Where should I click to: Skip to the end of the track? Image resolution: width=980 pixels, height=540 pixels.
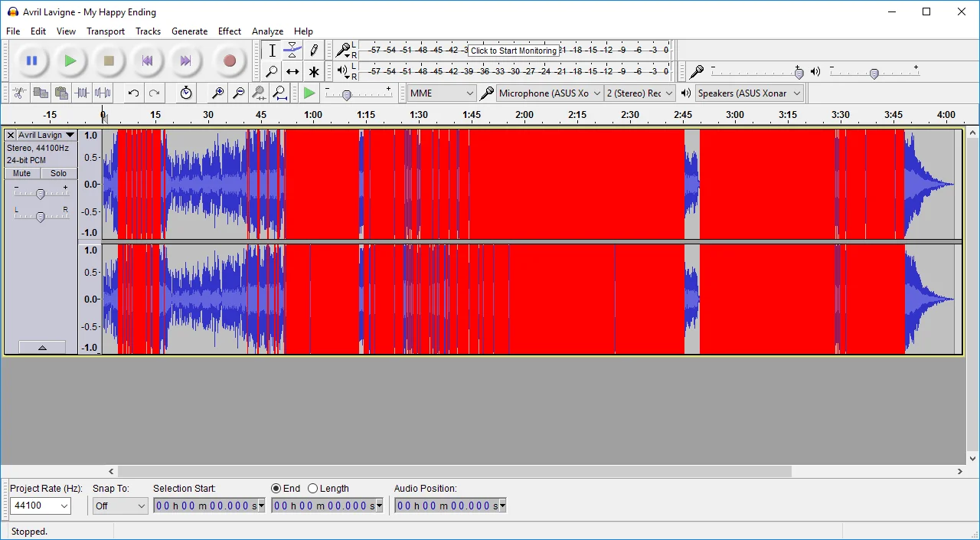pos(185,61)
